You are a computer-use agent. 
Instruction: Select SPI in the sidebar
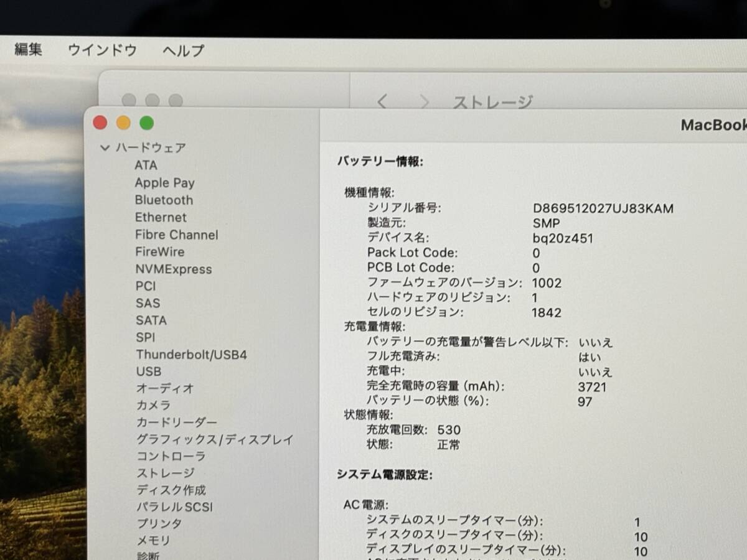[x=146, y=337]
